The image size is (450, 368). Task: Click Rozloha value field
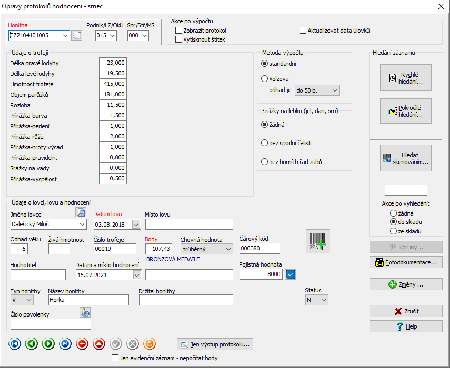click(113, 105)
